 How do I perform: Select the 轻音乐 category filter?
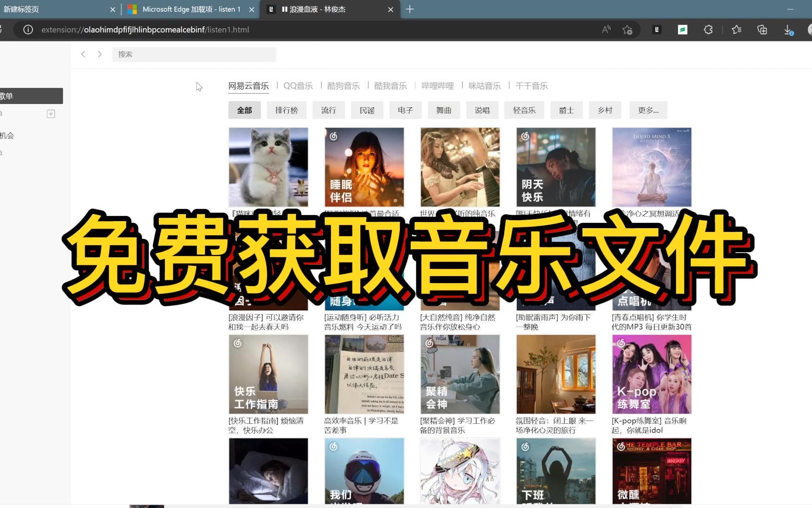[x=524, y=110]
